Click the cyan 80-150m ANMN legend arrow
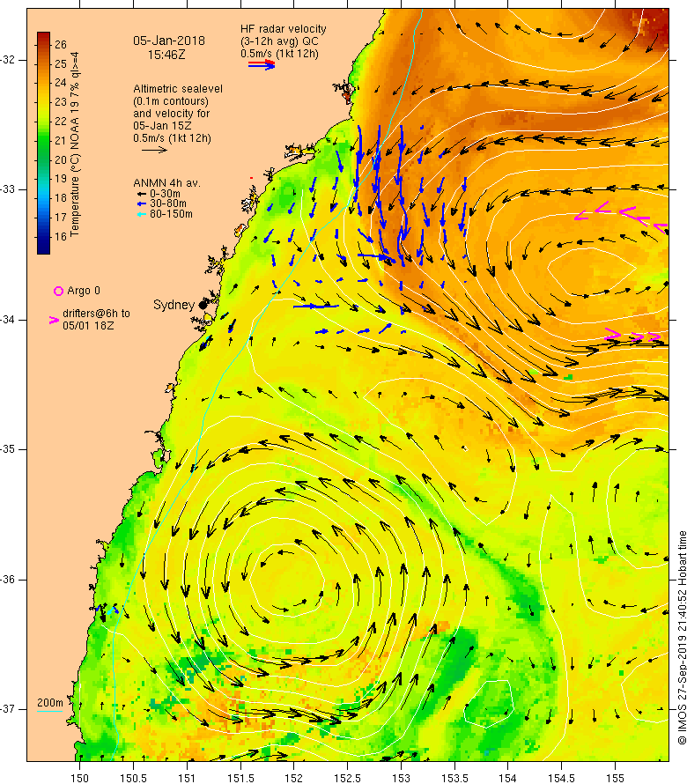687x784 pixels. [x=142, y=214]
